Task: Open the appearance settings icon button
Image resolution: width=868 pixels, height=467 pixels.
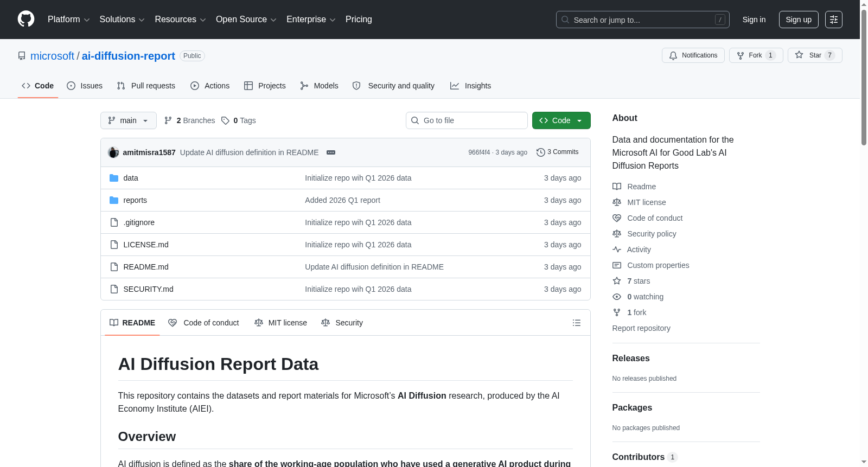Action: (834, 20)
